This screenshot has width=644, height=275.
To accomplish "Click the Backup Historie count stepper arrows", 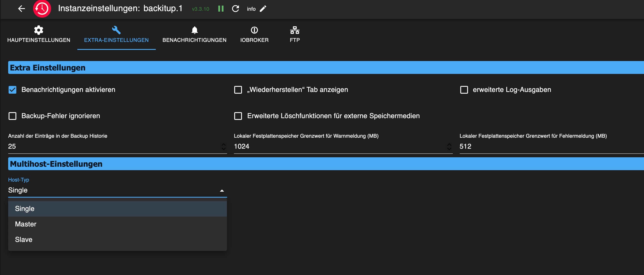I will (223, 147).
